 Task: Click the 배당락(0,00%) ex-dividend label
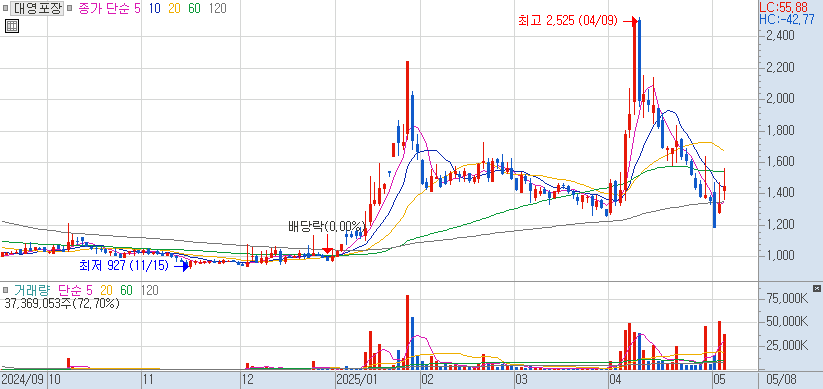click(x=326, y=227)
